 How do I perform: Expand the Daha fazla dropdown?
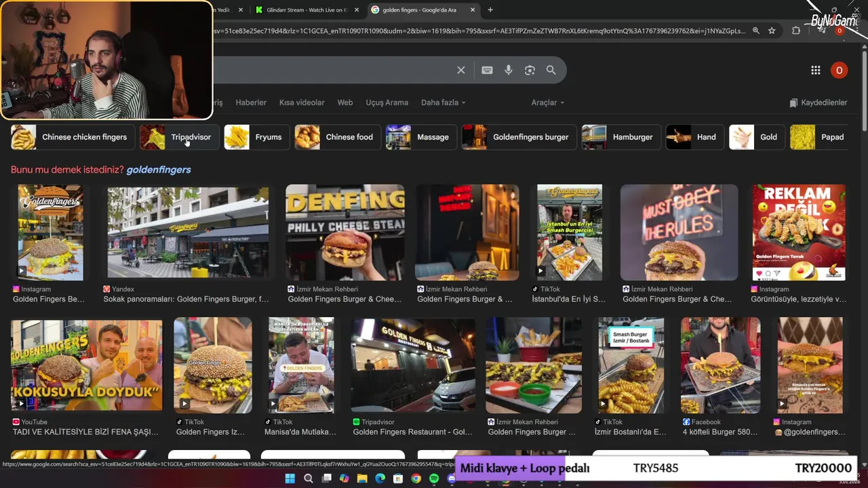pyautogui.click(x=443, y=102)
